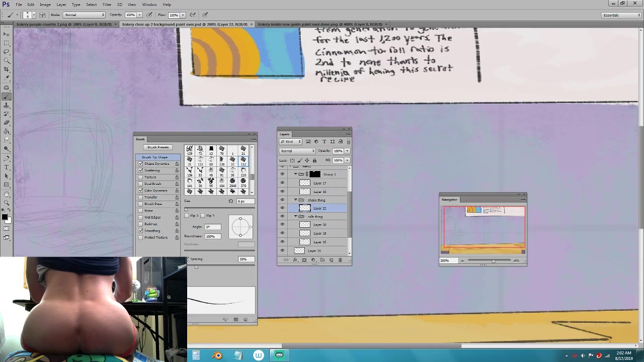Create a new group using folder icon
This screenshot has width=644, height=362.
point(322,260)
